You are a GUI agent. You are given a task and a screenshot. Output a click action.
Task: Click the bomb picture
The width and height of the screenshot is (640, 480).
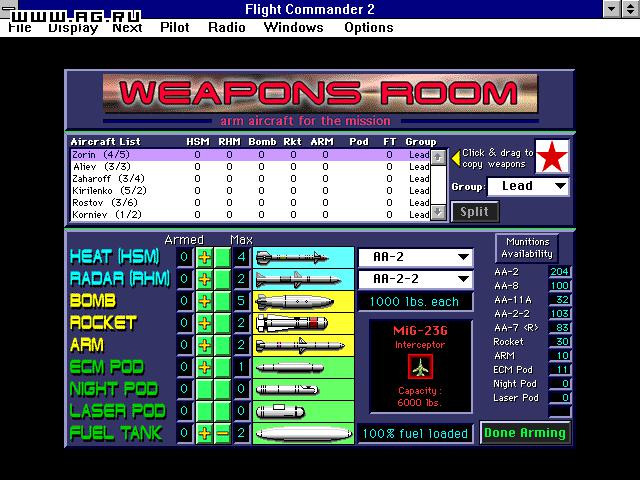pos(303,302)
